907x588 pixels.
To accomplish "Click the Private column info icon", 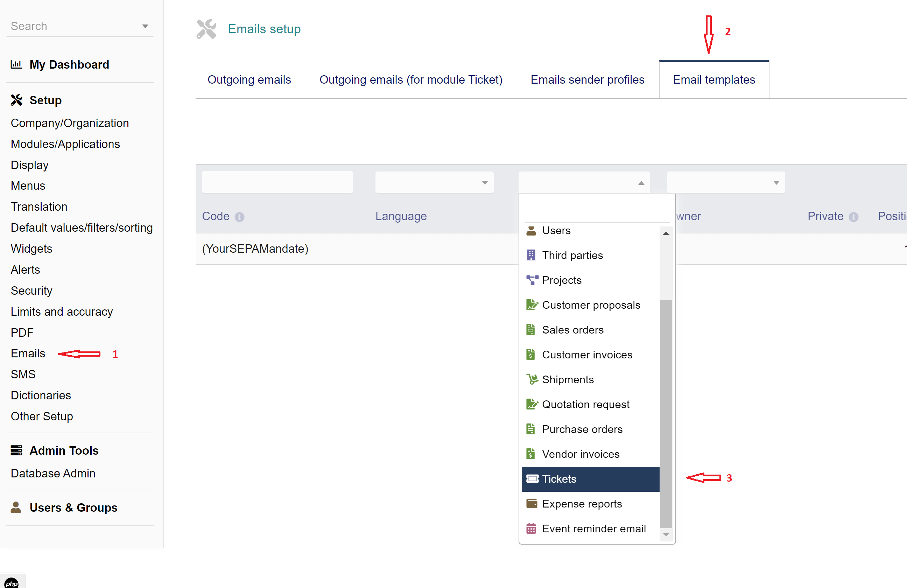I will tap(854, 217).
